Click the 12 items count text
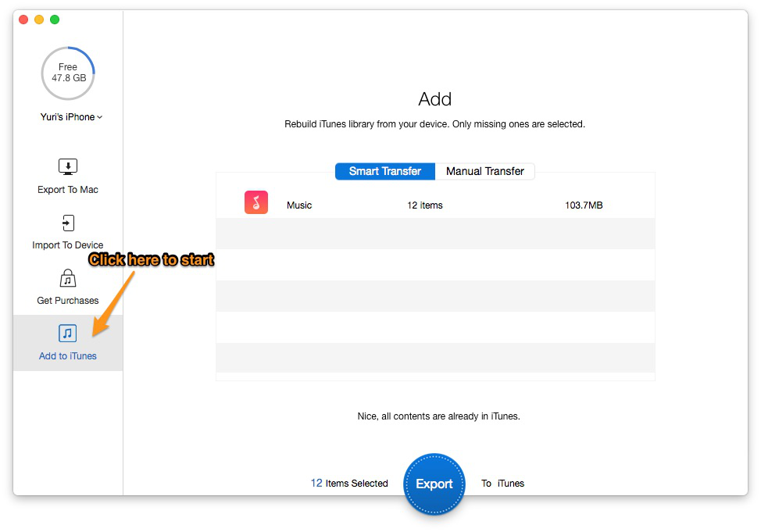 click(x=425, y=205)
